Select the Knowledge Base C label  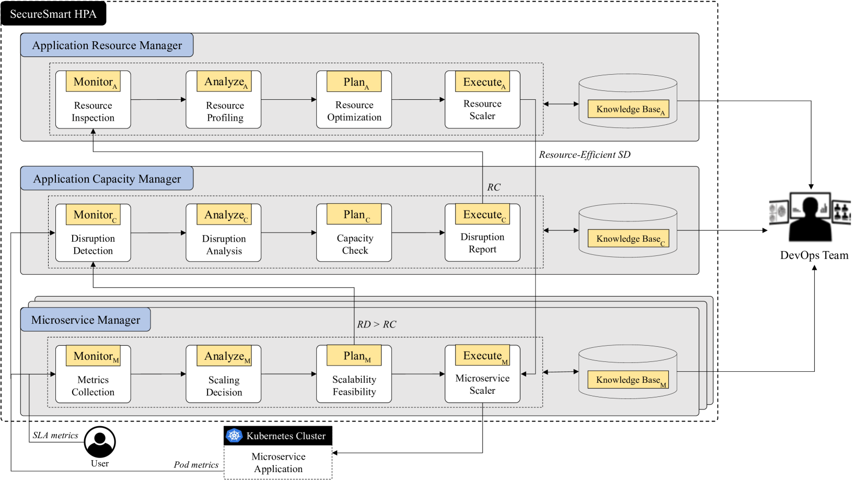coord(629,239)
